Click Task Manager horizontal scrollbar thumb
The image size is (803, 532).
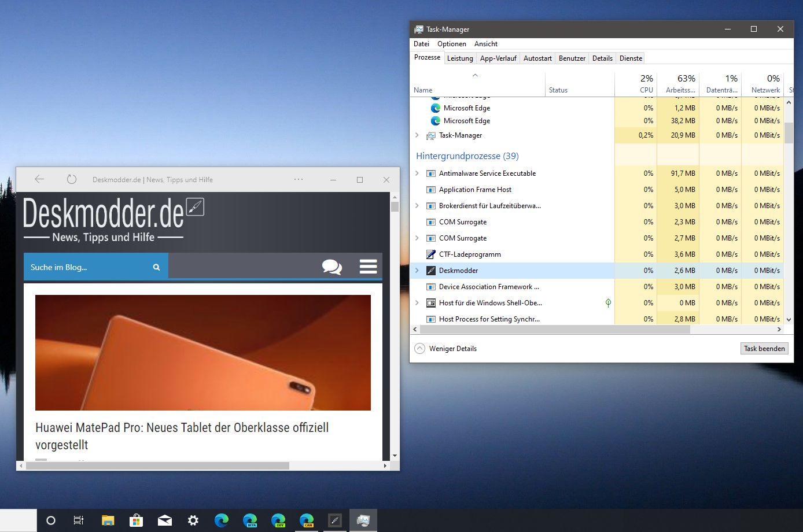coord(555,330)
